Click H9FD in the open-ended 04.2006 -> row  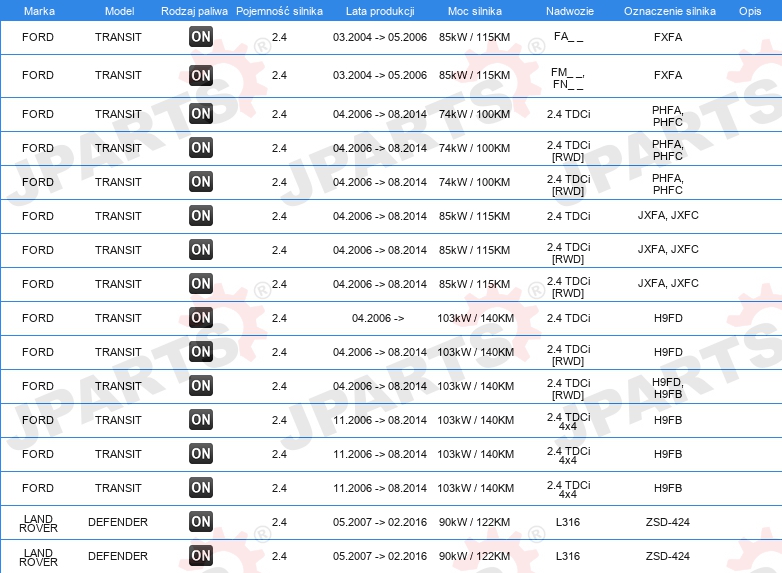tap(668, 318)
